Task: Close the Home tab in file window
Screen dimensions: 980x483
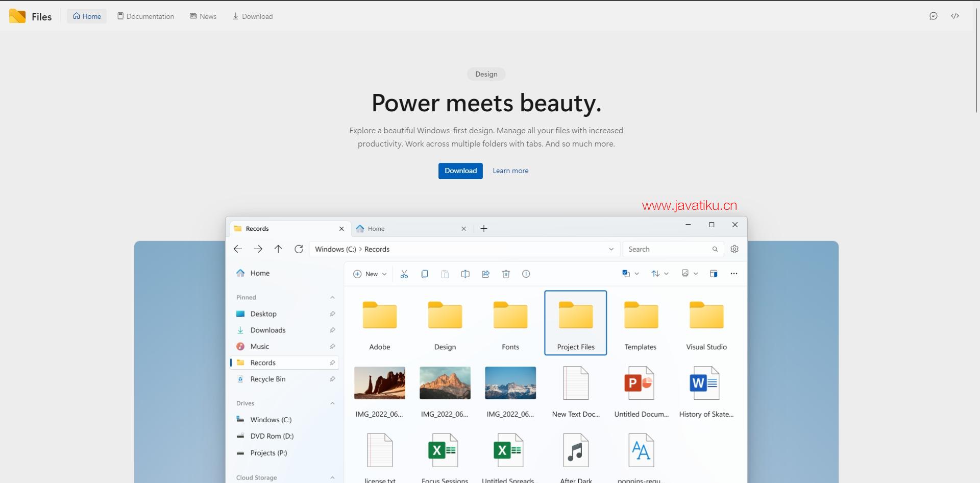Action: [x=463, y=229]
